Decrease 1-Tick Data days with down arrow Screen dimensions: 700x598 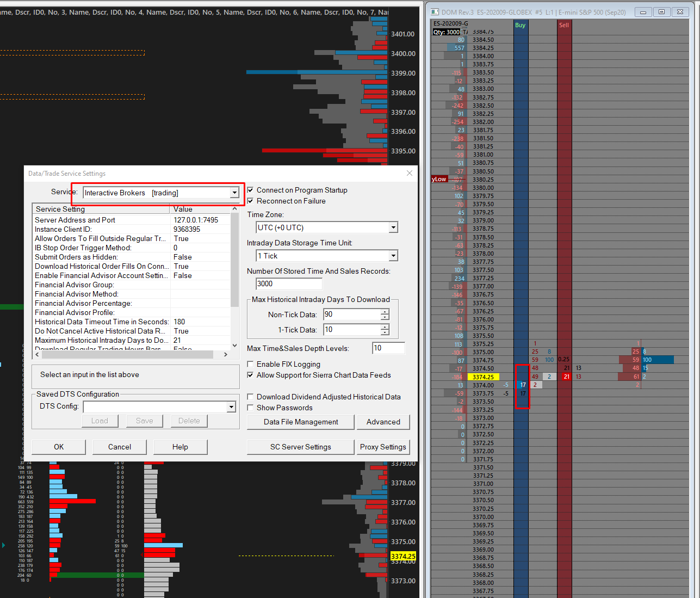385,332
